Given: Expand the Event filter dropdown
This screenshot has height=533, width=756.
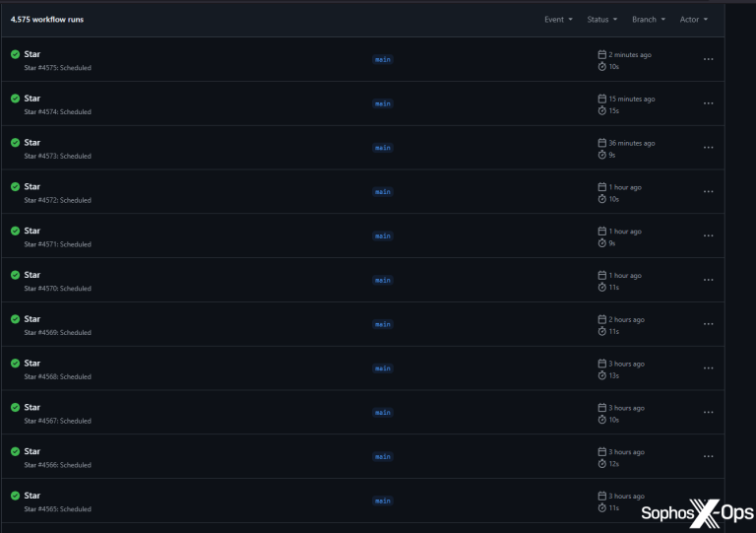Looking at the screenshot, I should pos(558,19).
